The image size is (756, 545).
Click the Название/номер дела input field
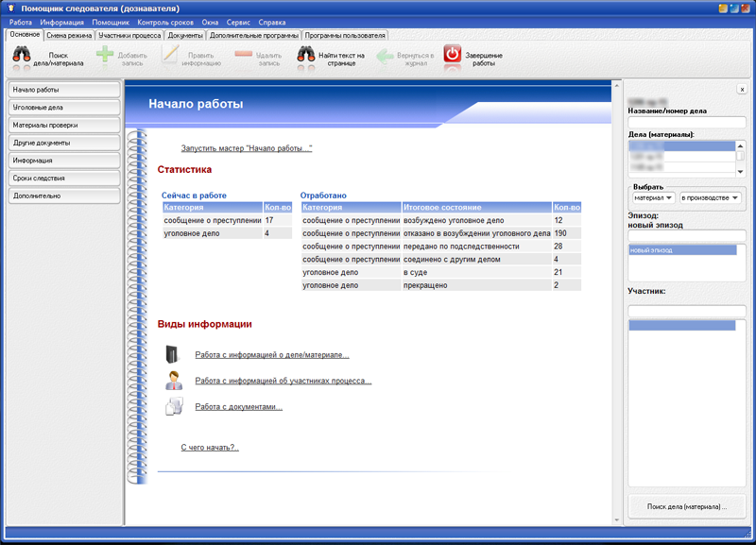pos(686,122)
